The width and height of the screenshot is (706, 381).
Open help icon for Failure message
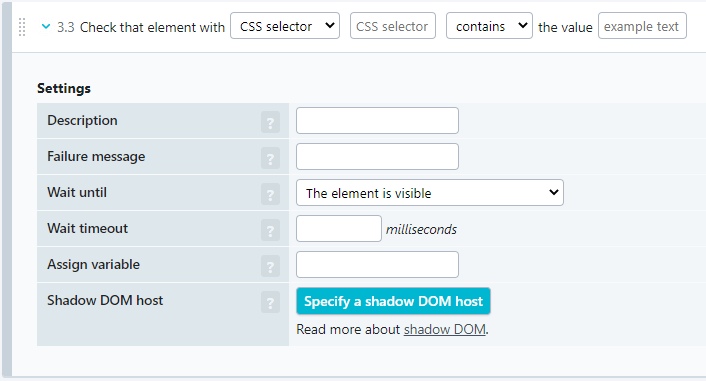270,158
